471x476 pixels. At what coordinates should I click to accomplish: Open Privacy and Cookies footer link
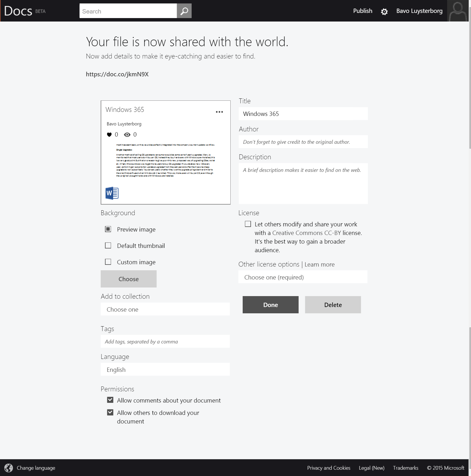point(329,468)
